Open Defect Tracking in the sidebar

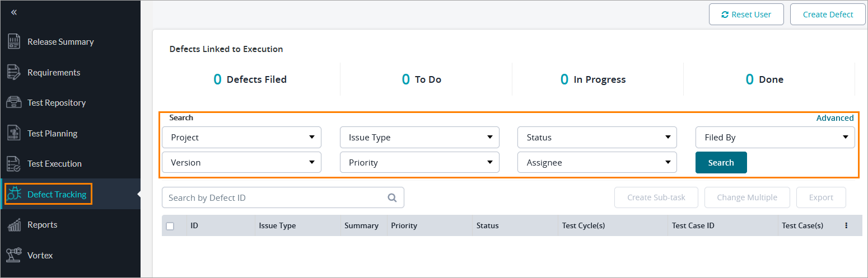tap(57, 195)
